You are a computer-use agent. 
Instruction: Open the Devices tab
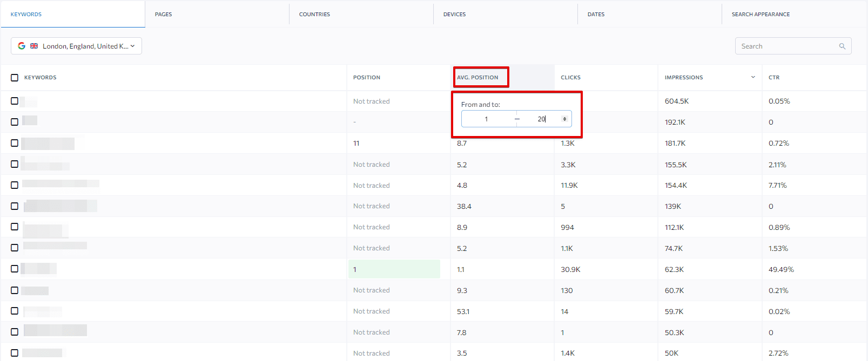[x=506, y=14]
